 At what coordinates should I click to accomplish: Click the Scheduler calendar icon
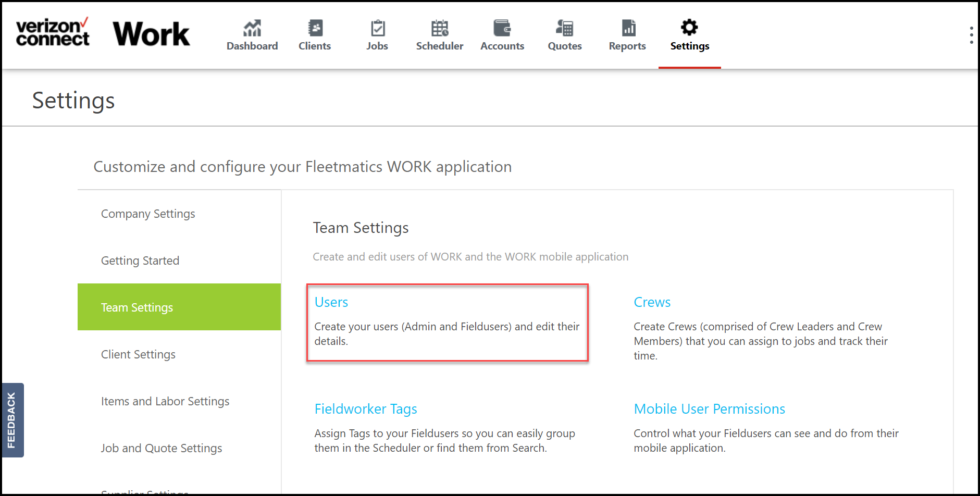[440, 28]
